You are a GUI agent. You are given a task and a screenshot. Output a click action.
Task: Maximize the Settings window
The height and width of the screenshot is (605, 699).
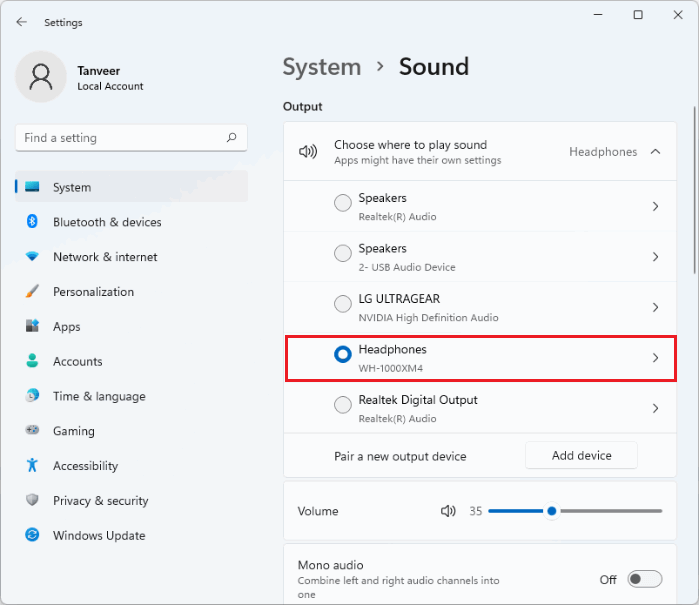638,15
